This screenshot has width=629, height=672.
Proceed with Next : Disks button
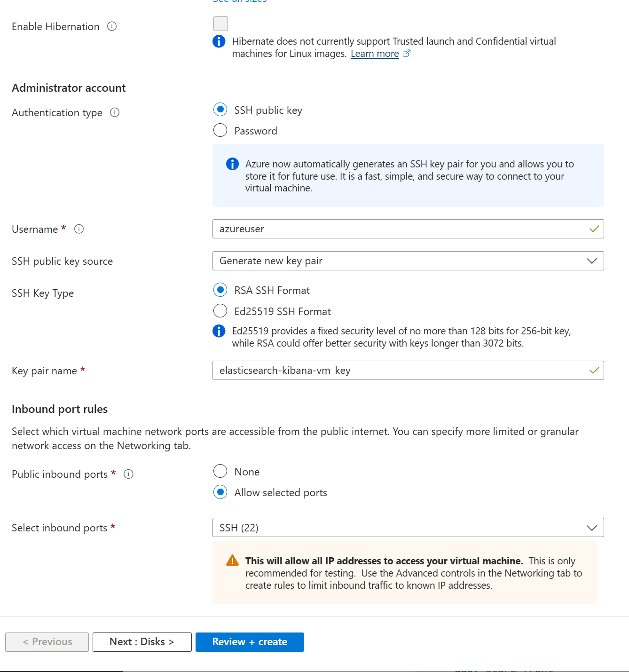tap(142, 642)
